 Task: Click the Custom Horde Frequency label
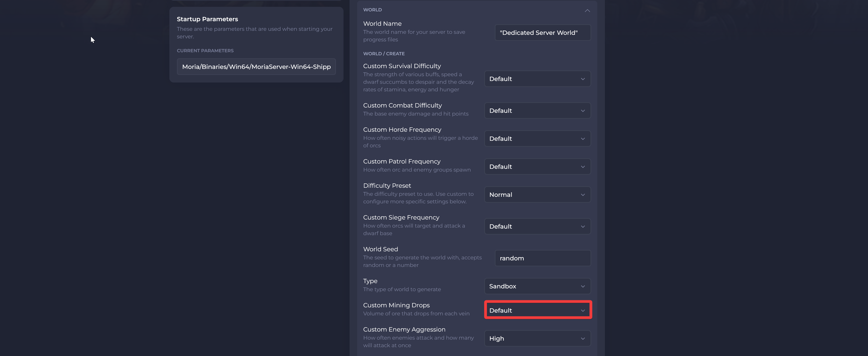[x=402, y=130]
